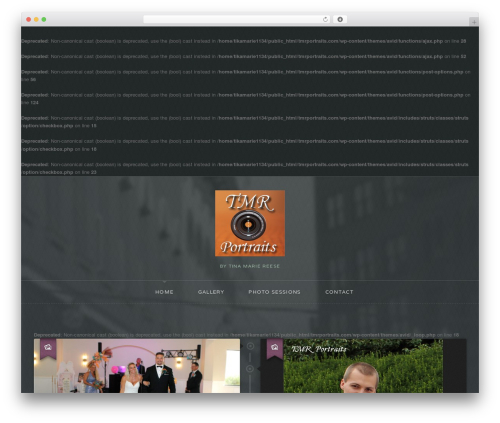
Task: Open the Contact menu item
Action: (x=339, y=292)
